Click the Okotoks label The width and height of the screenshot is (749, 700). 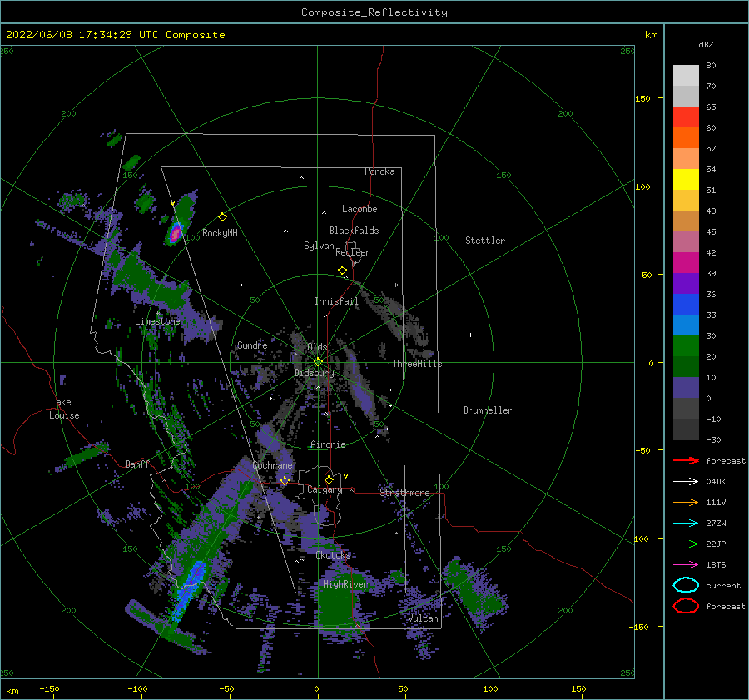pyautogui.click(x=334, y=554)
